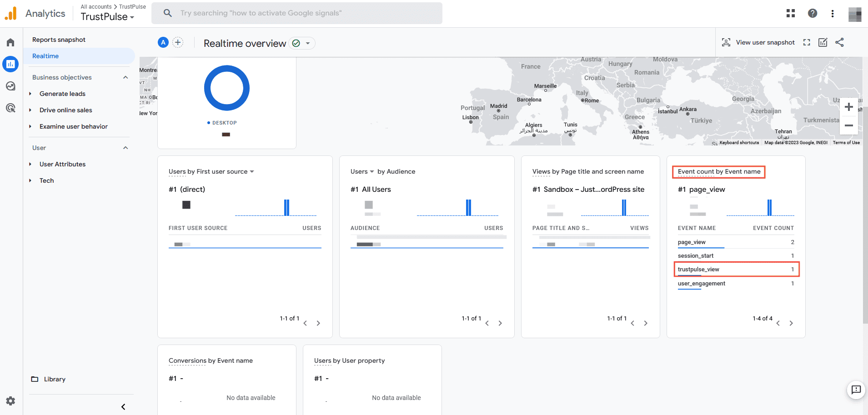Go to next page in Event count card
The height and width of the screenshot is (415, 868).
click(791, 323)
